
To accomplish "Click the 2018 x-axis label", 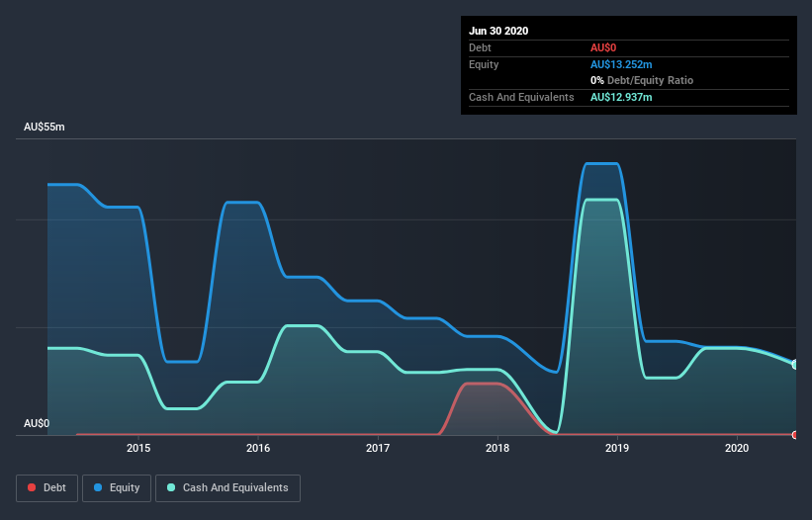I will click(497, 448).
